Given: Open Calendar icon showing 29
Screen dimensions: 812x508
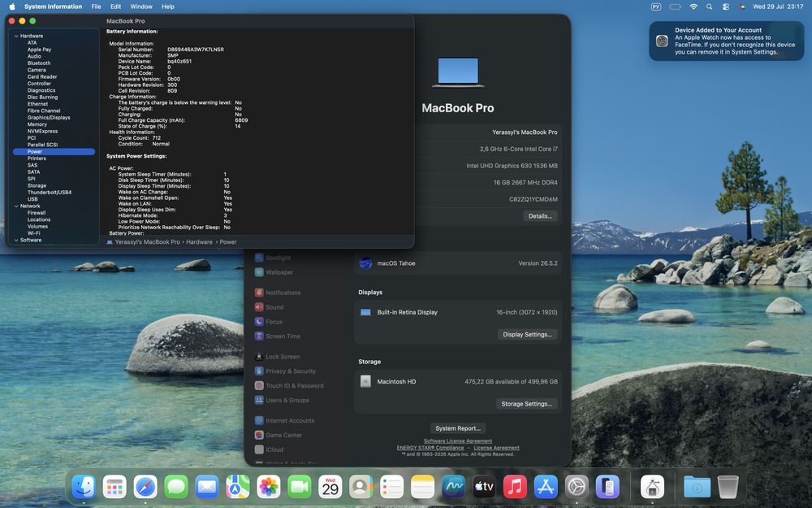Looking at the screenshot, I should [x=330, y=487].
